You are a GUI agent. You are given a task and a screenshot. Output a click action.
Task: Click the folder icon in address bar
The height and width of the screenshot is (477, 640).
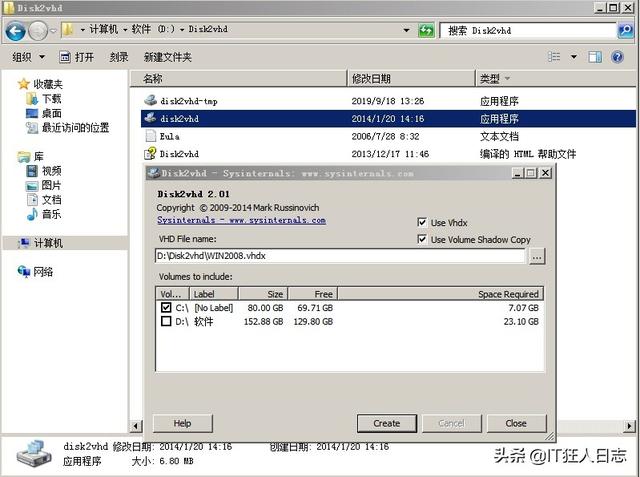click(x=68, y=29)
